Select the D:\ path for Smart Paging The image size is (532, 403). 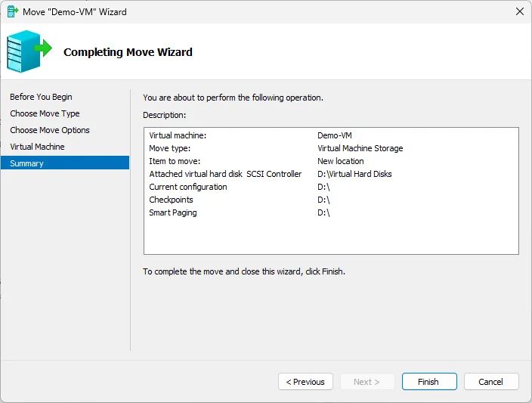323,212
